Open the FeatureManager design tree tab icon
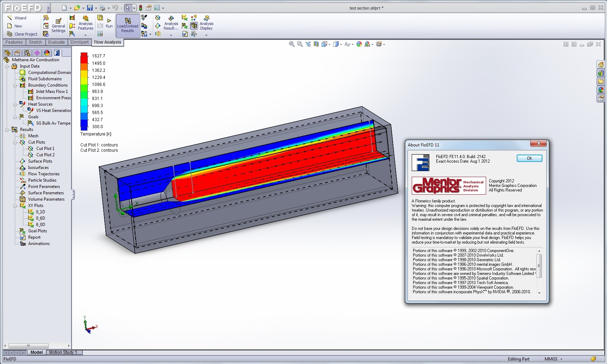Viewport: 607px width, 364px height. click(7, 53)
